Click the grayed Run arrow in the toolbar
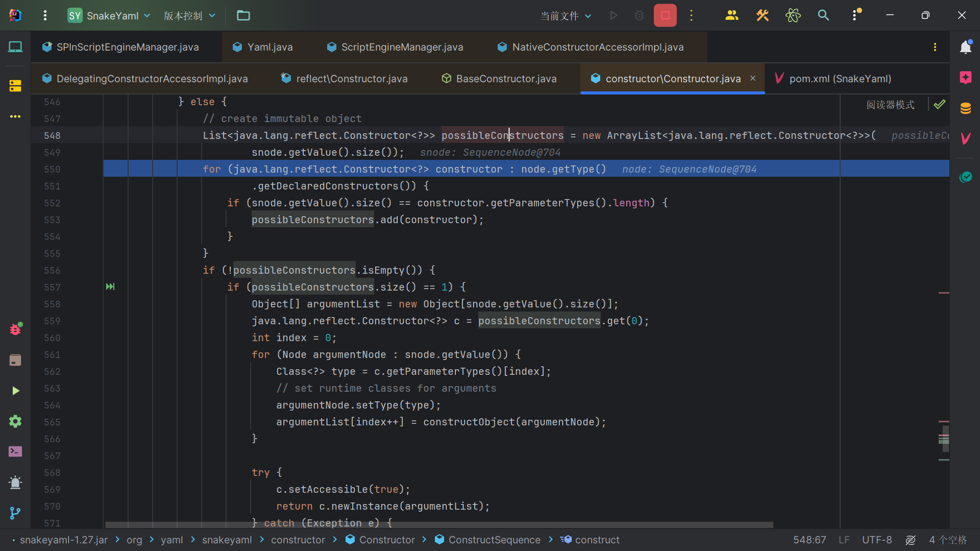The image size is (980, 551). (614, 15)
